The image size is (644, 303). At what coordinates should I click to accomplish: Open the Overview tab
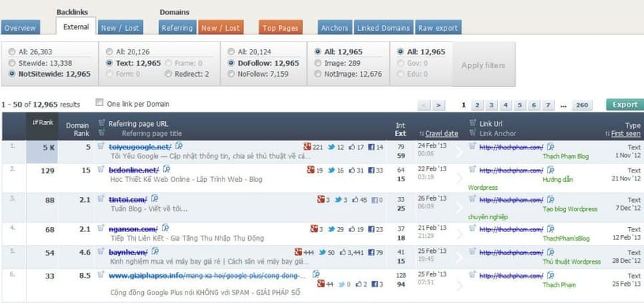[21, 27]
